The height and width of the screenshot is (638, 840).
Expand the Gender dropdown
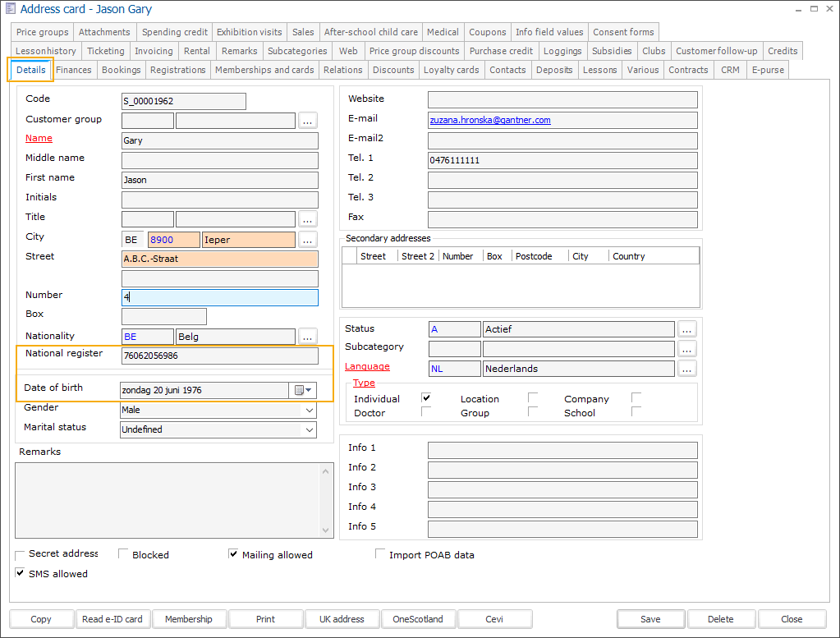(x=310, y=410)
